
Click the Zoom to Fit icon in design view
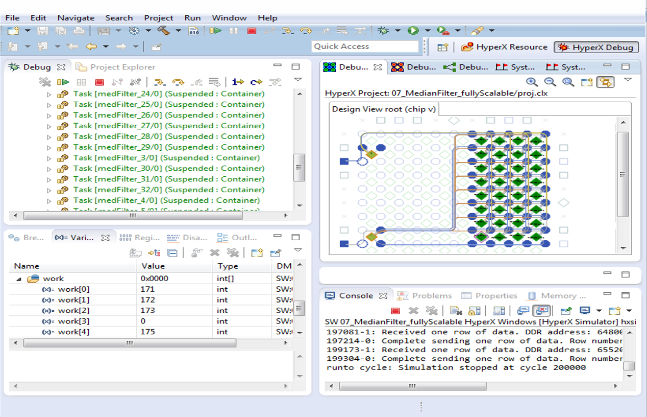568,82
